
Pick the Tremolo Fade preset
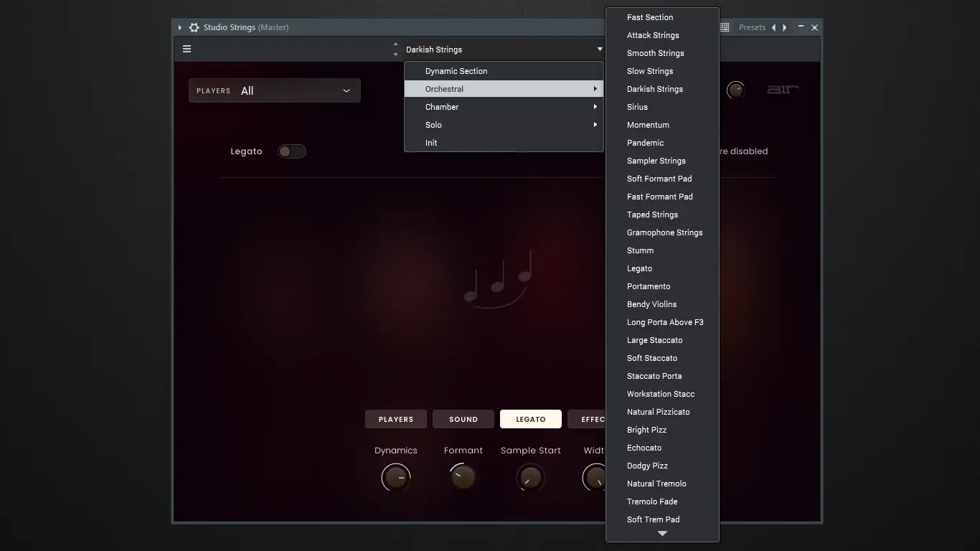tap(662, 501)
